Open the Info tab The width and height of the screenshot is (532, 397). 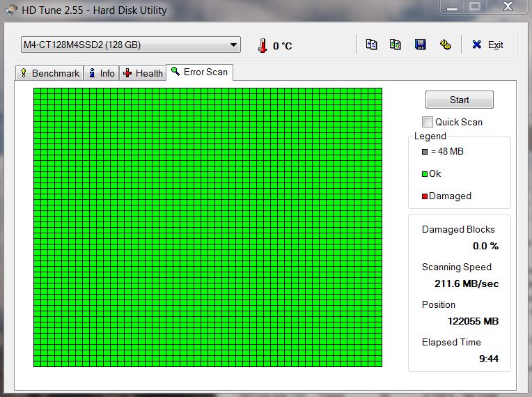pos(102,73)
